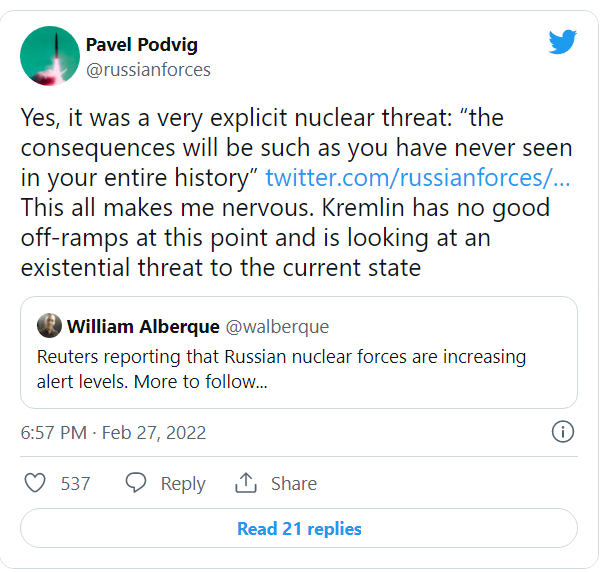Like the tweet with the heart icon
This screenshot has width=613, height=572.
(x=35, y=482)
